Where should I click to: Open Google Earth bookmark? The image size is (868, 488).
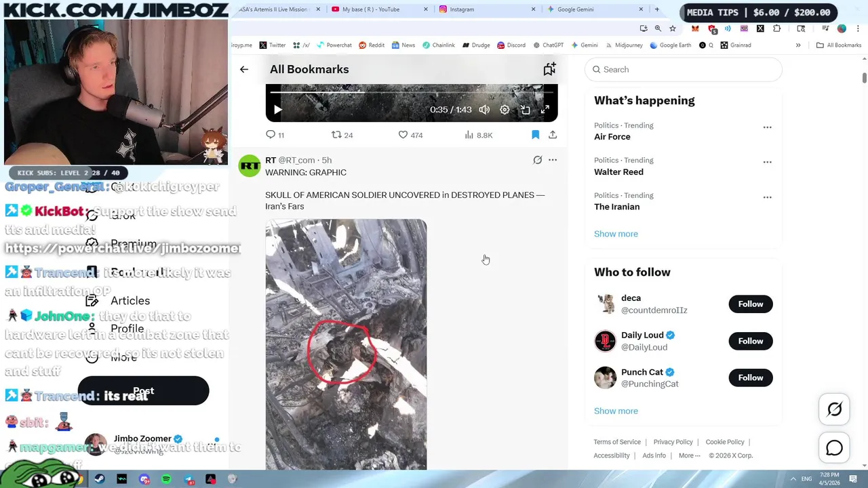[671, 45]
